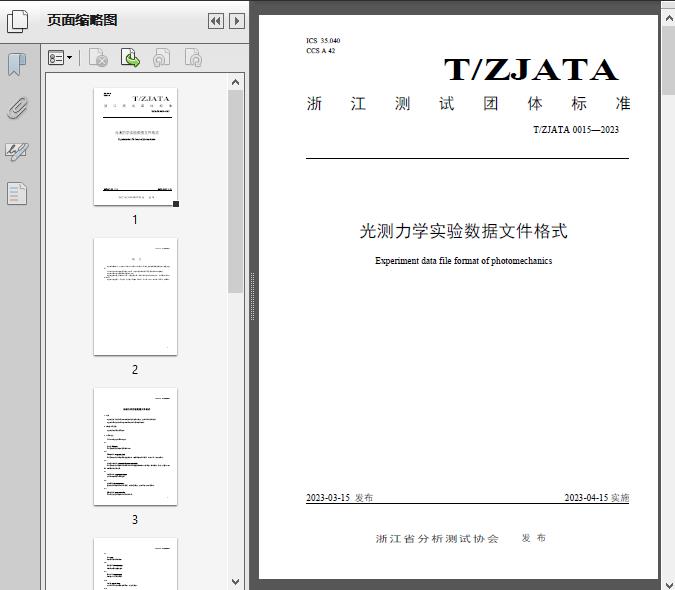
Task: Select page 3 thumbnail
Action: [135, 446]
